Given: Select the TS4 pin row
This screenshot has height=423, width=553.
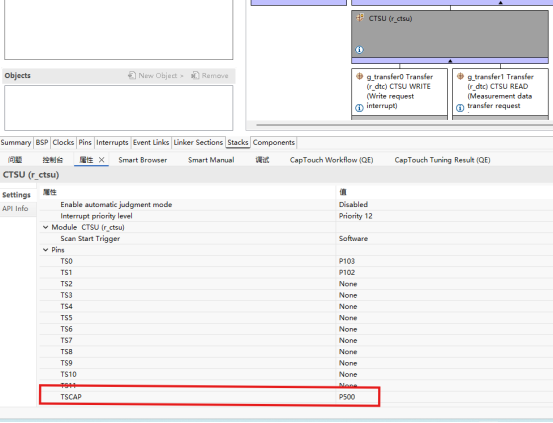Looking at the screenshot, I should coord(296,306).
